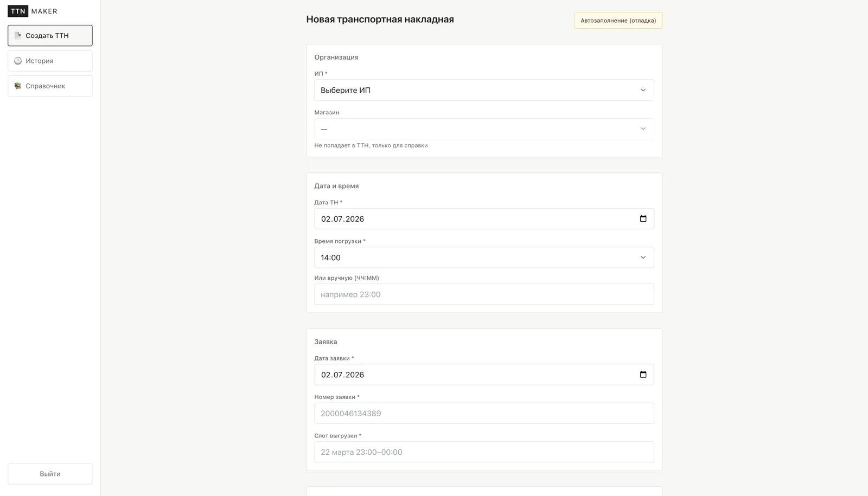Click the Выйти logout button
The height and width of the screenshot is (496, 868).
click(50, 474)
